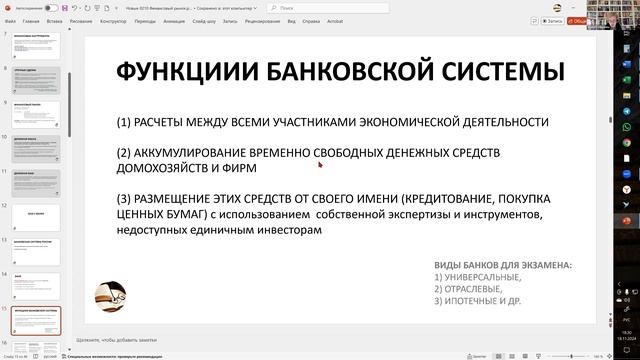The height and width of the screenshot is (360, 640).
Task: Select slide 13 thumbnail
Action: (36, 252)
